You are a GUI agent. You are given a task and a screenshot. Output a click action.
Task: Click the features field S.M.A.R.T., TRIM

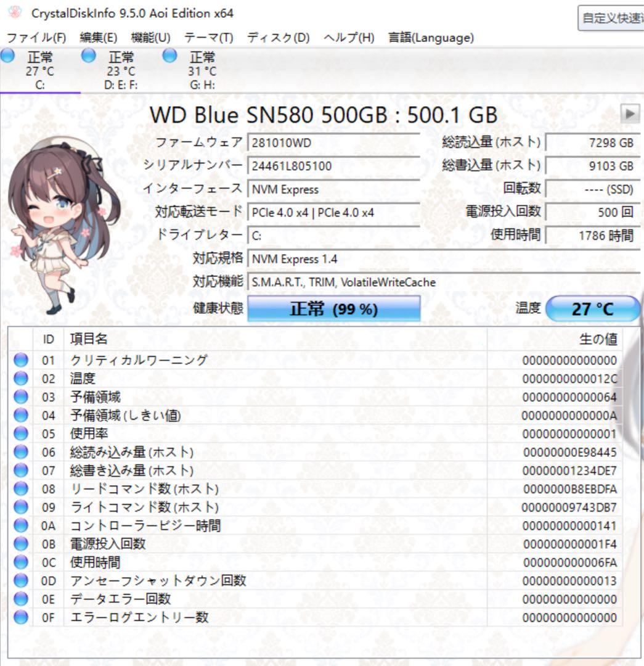point(444,282)
